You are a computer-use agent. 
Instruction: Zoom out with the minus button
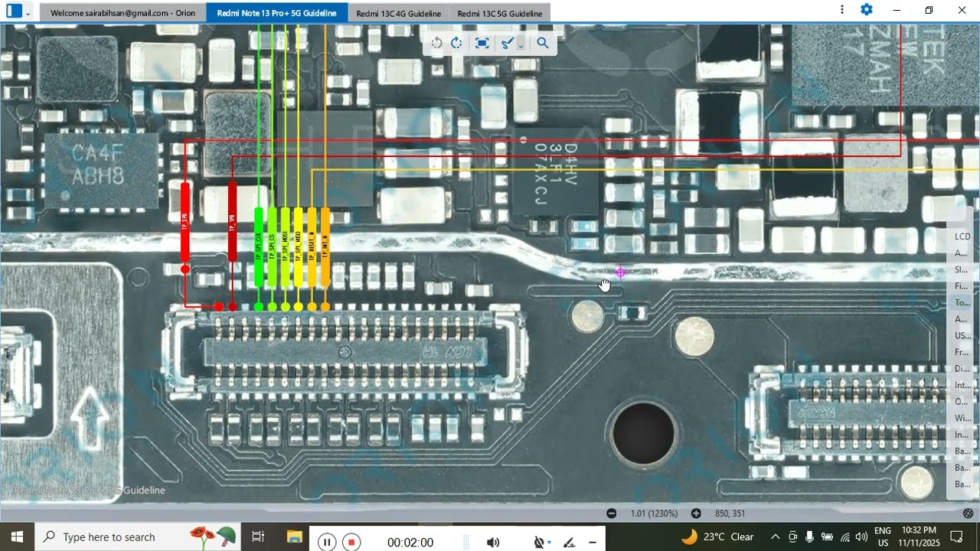pos(611,514)
